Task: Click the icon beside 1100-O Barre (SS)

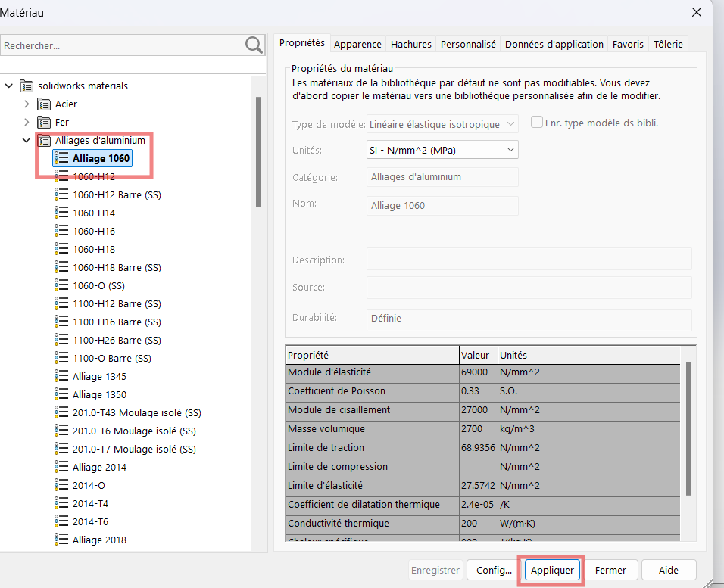Action: pyautogui.click(x=61, y=358)
